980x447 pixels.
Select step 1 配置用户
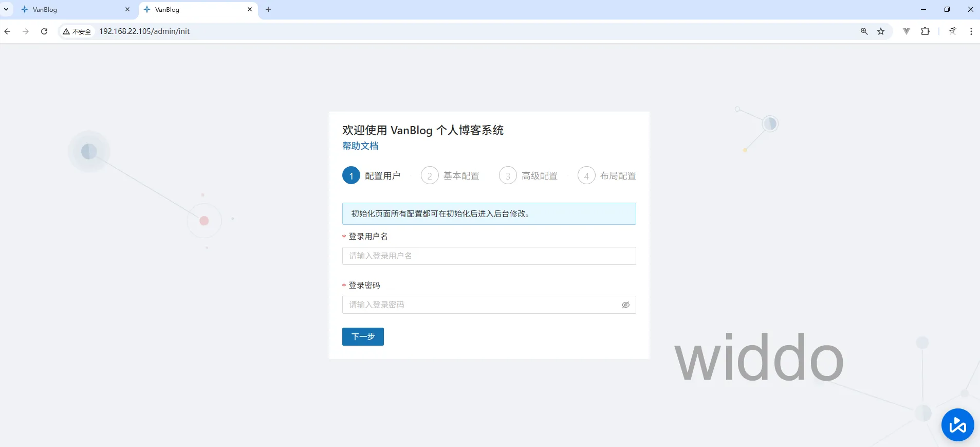point(371,176)
